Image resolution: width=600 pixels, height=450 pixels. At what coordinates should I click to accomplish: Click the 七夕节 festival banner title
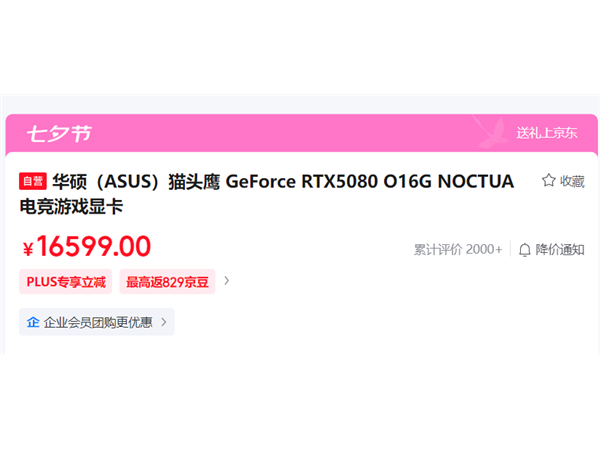(59, 134)
